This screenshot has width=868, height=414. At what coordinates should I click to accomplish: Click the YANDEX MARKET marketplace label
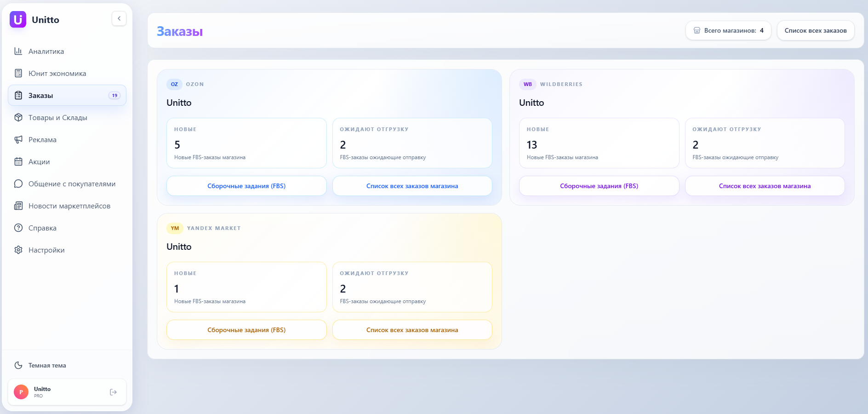[x=214, y=228]
